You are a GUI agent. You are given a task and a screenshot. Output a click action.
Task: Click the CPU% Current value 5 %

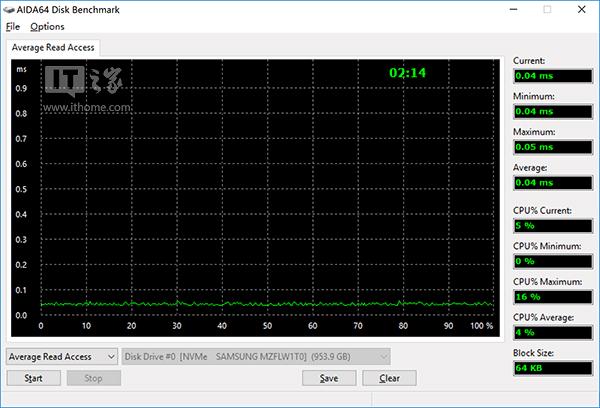553,225
